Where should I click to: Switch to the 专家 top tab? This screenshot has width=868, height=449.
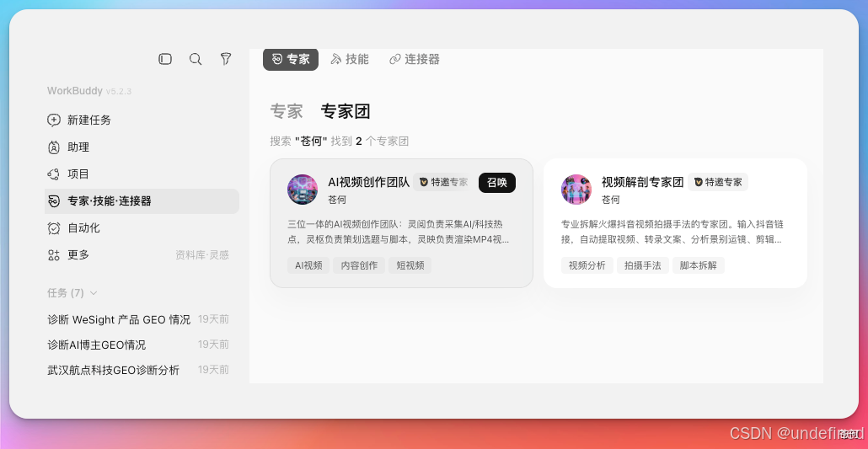click(291, 59)
